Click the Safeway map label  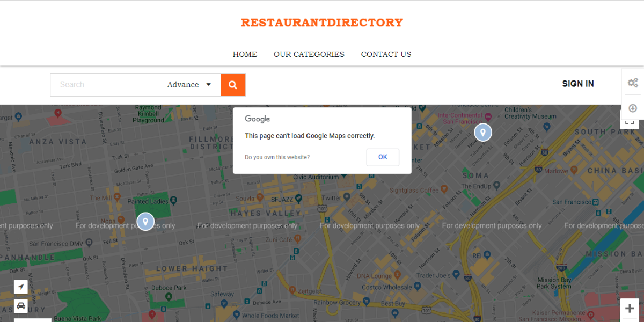pos(222,294)
